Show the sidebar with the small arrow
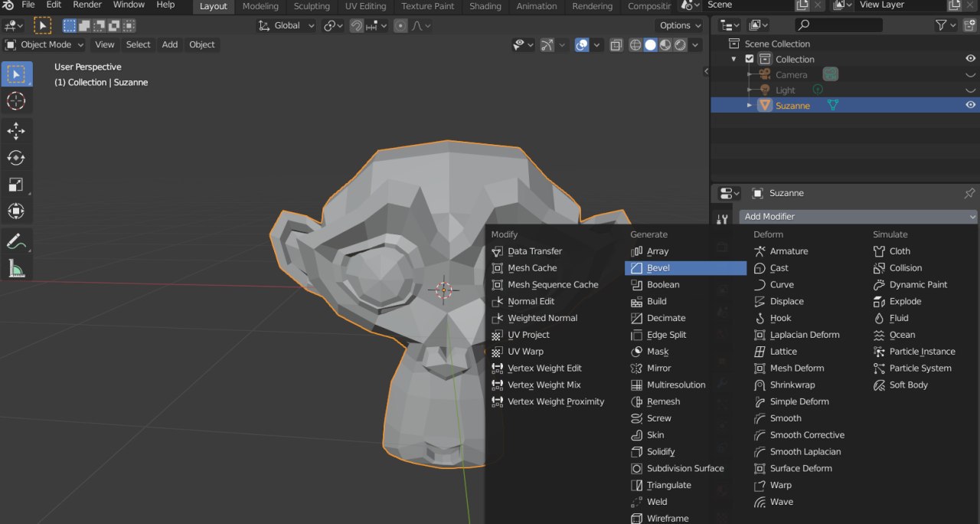The height and width of the screenshot is (524, 980). pyautogui.click(x=706, y=71)
